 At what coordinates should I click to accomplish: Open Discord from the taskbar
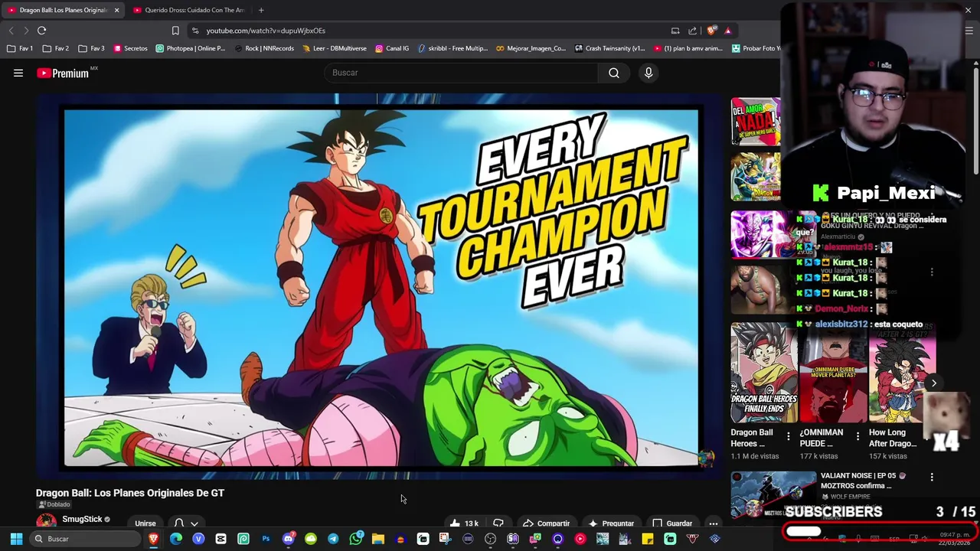[x=288, y=539]
